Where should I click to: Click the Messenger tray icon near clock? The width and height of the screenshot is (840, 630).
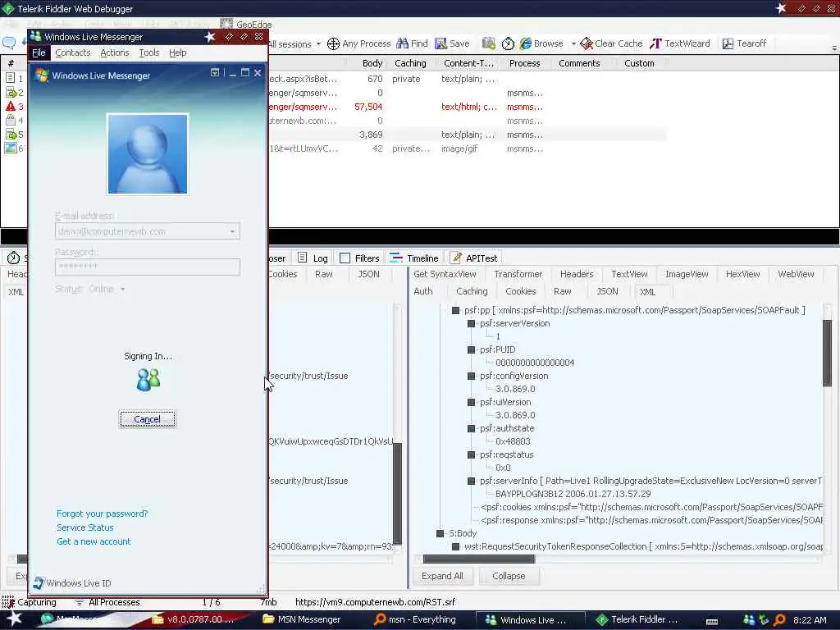tap(749, 620)
